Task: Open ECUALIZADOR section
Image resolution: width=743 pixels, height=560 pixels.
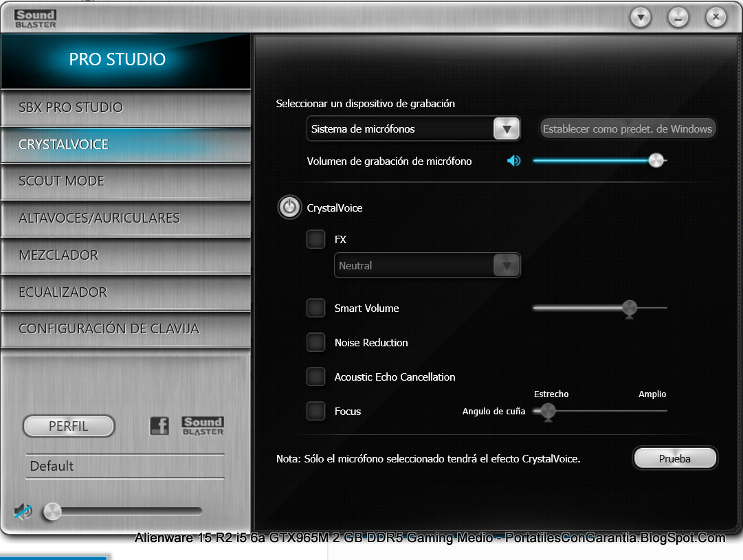Action: [x=126, y=292]
